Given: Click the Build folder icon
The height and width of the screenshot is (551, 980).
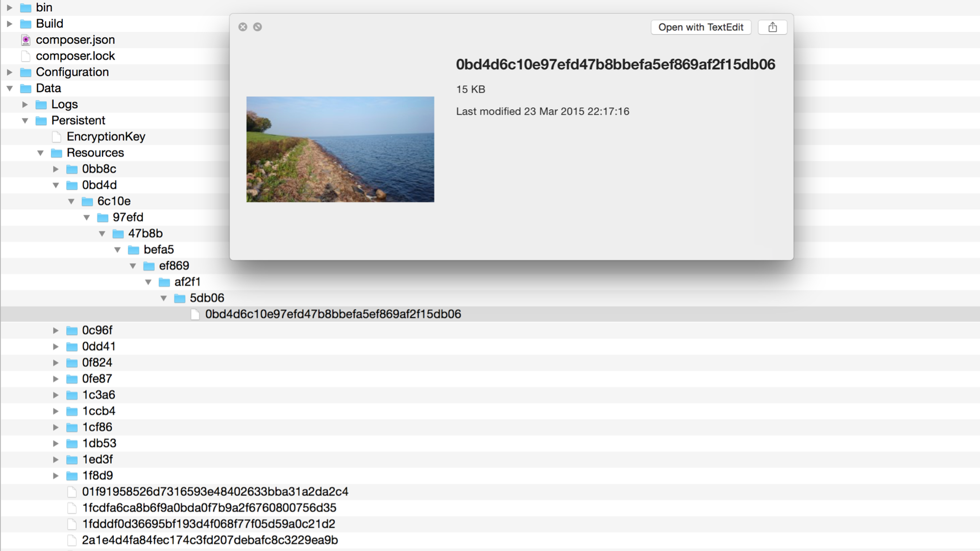Looking at the screenshot, I should pyautogui.click(x=26, y=24).
